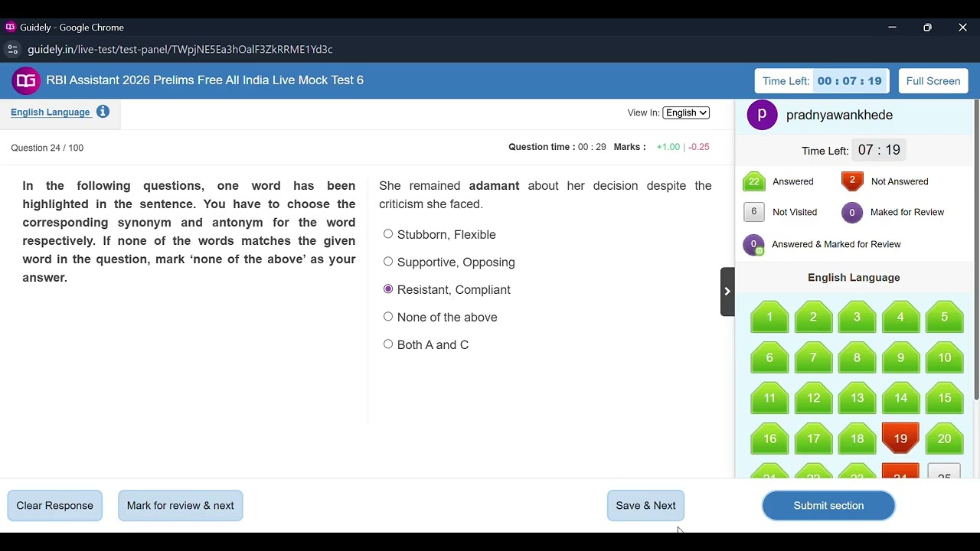Collapse the question palette side panel arrow
Image resolution: width=980 pixels, height=551 pixels.
coord(727,292)
